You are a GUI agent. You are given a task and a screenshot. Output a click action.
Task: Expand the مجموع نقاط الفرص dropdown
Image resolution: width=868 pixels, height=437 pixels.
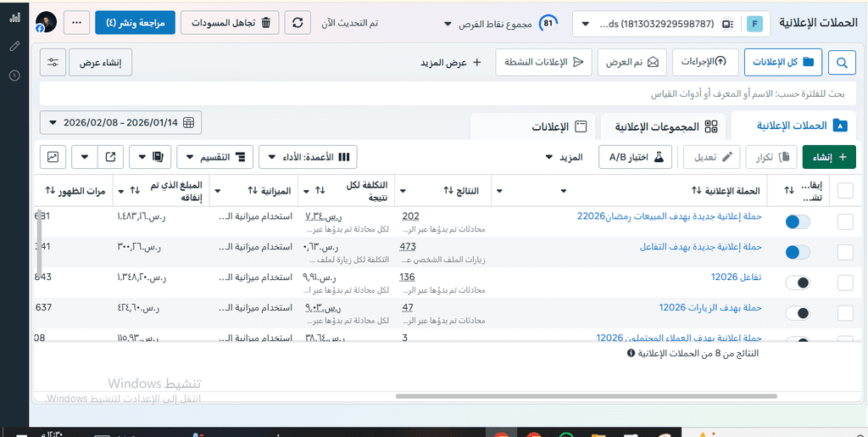coord(487,25)
